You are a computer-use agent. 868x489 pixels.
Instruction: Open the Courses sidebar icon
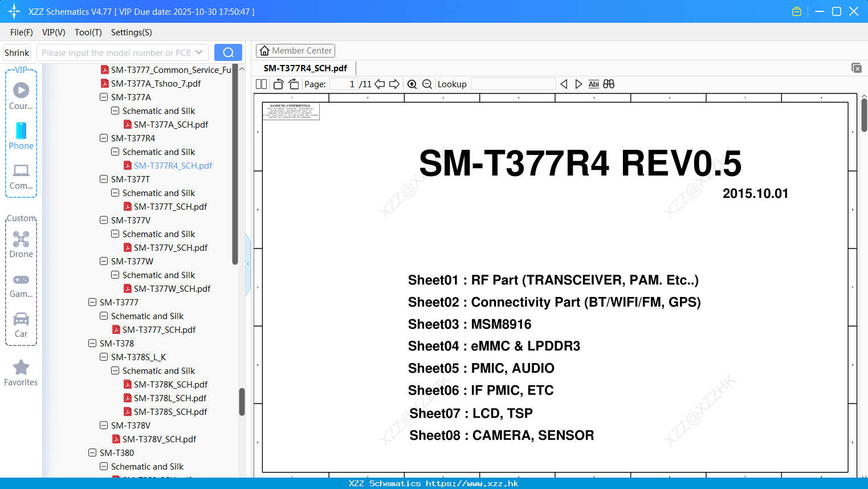pyautogui.click(x=21, y=96)
